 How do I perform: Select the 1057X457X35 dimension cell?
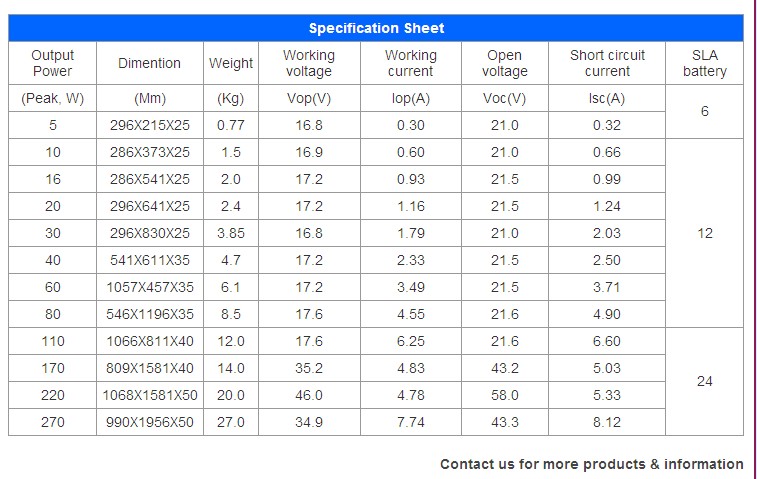150,287
